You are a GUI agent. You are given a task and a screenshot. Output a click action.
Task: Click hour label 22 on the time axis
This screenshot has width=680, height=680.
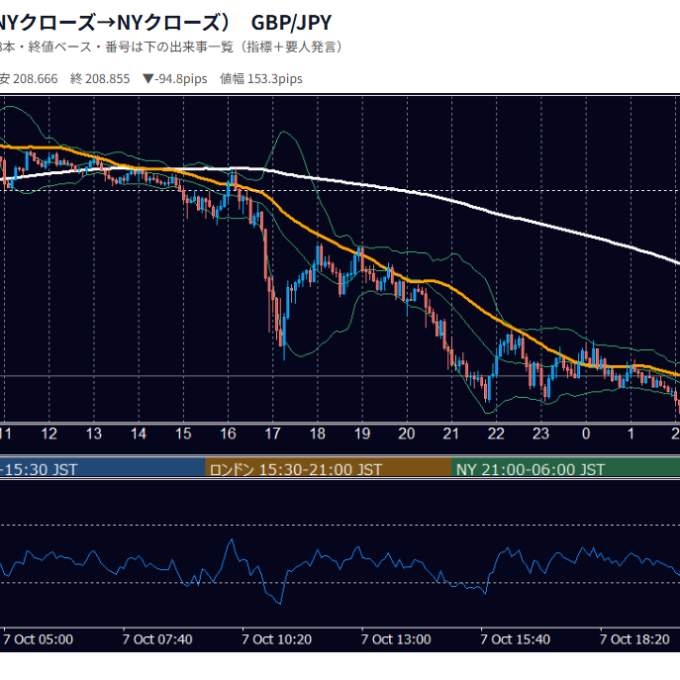coord(496,434)
